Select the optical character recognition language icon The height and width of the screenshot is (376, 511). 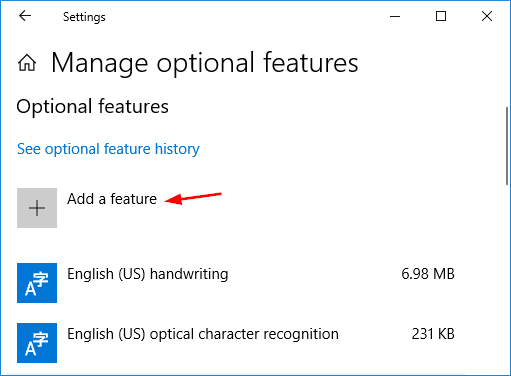[37, 343]
